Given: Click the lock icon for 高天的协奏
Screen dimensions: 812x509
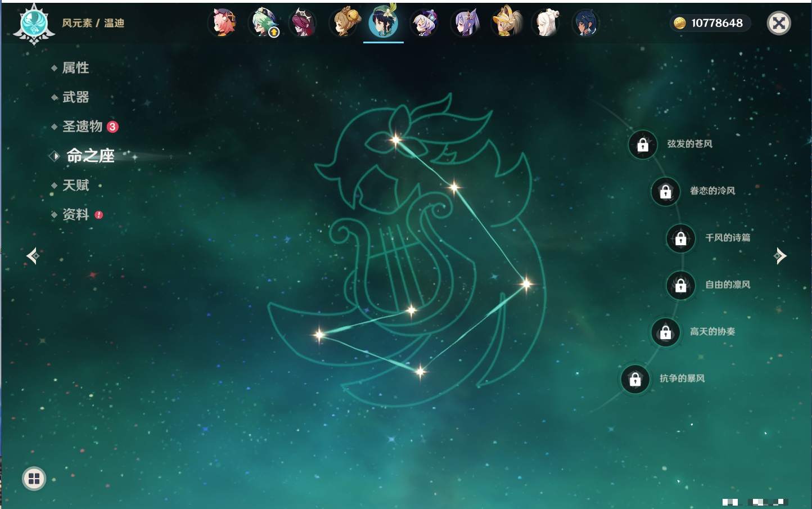Looking at the screenshot, I should click(666, 332).
